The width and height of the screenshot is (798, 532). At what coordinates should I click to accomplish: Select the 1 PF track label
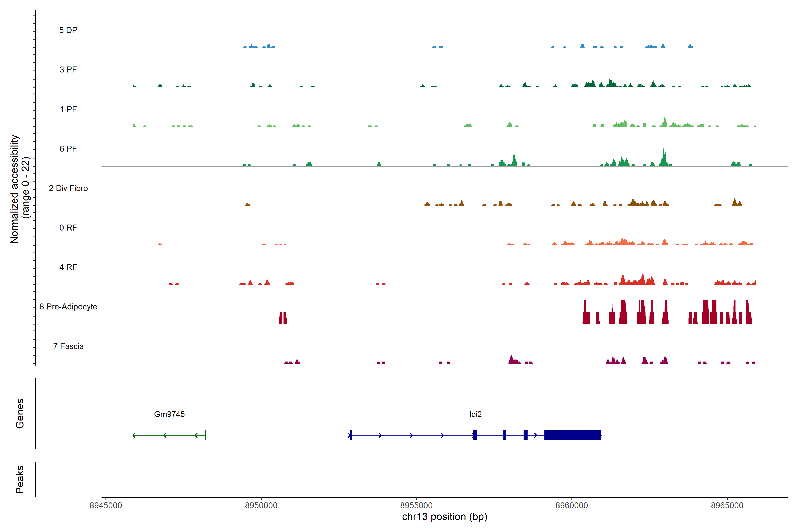(x=68, y=109)
